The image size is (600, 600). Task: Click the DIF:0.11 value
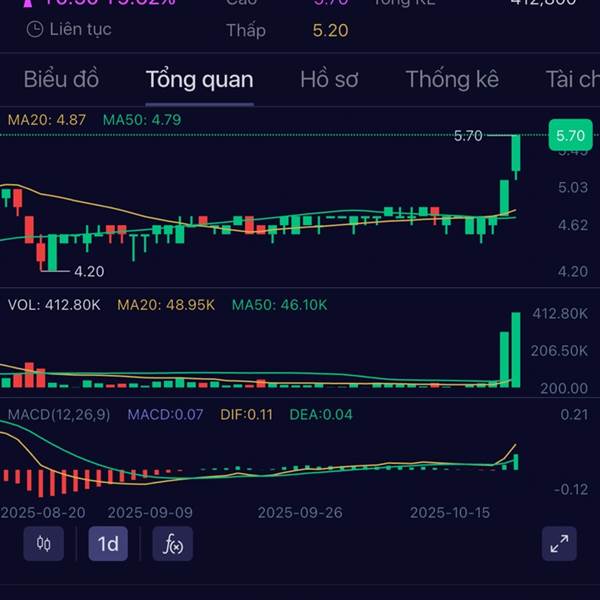pos(246,415)
